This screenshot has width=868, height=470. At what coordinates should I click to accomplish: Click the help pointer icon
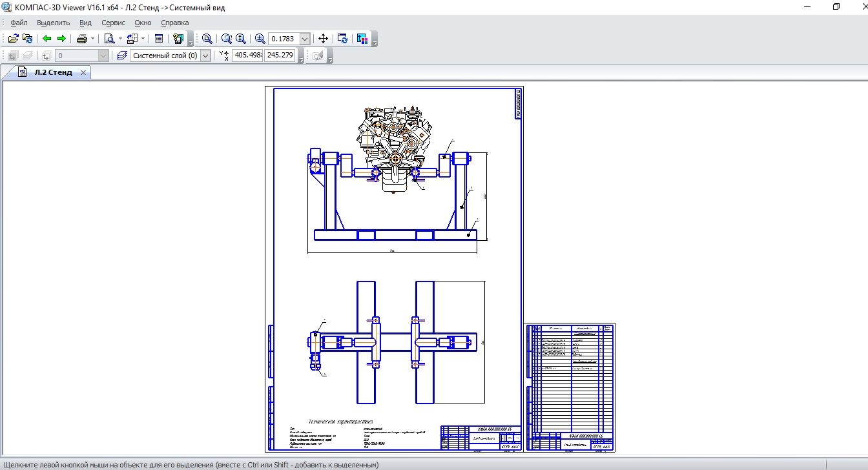click(179, 39)
